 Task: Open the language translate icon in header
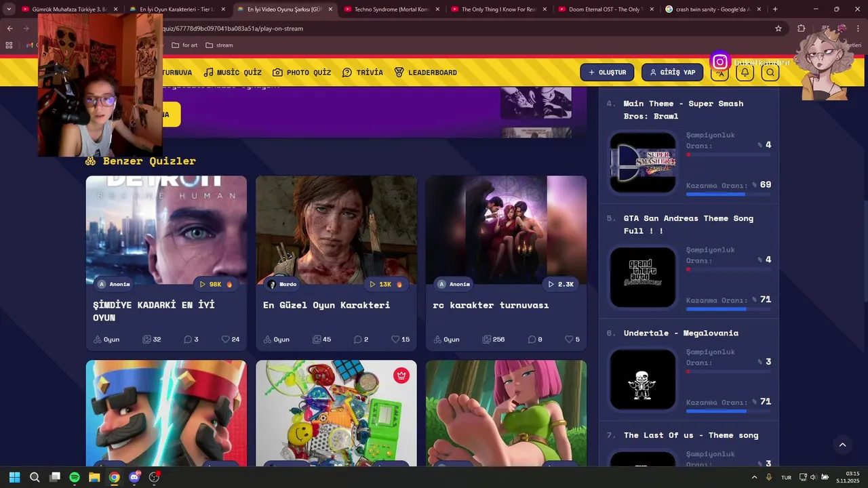coord(719,73)
